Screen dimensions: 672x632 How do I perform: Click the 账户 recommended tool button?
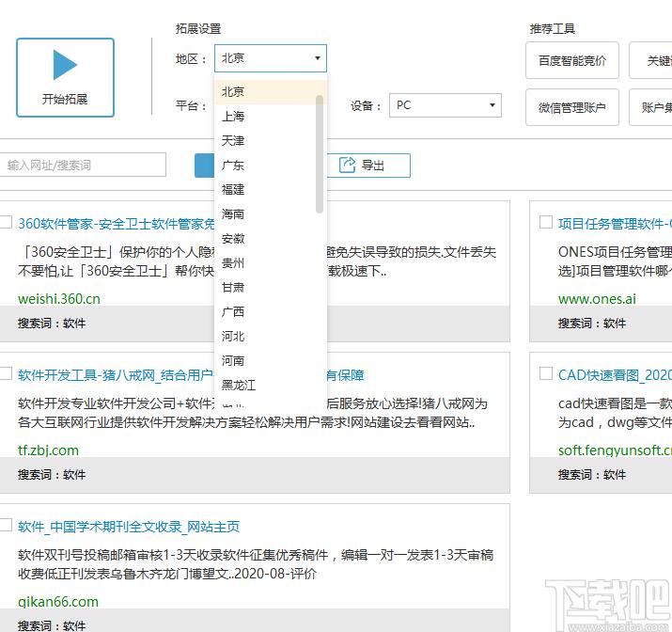(x=650, y=107)
